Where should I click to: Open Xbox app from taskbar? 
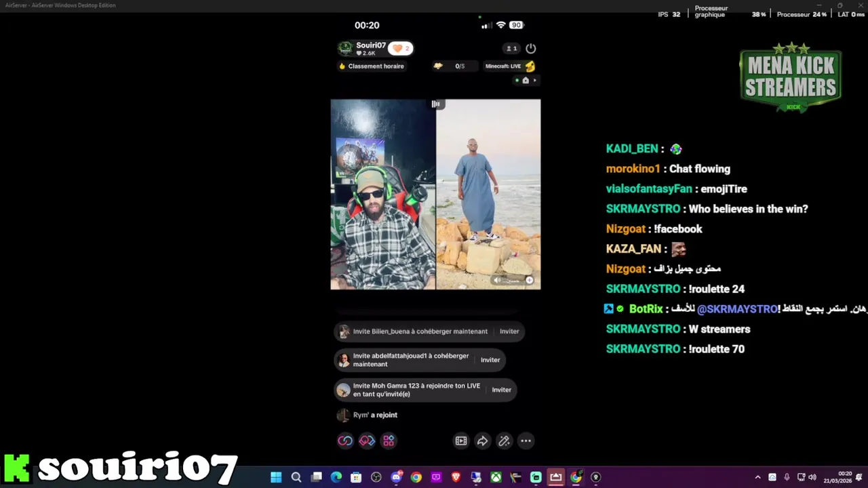coord(496,477)
